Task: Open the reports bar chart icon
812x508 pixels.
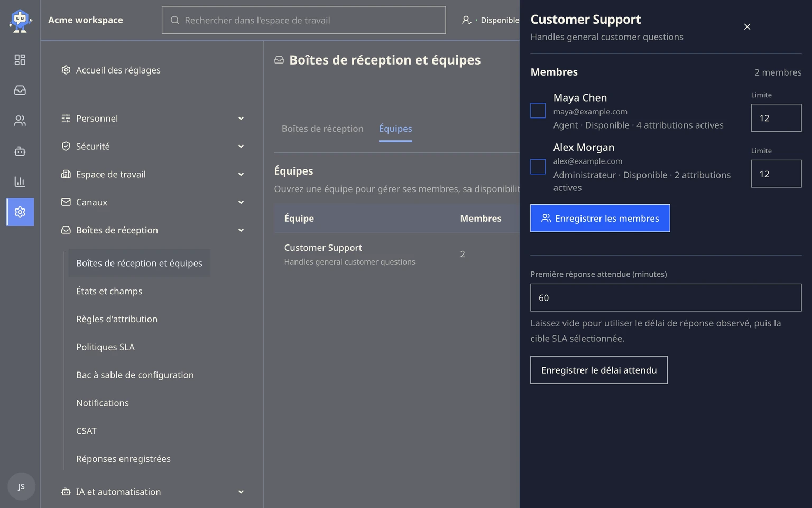Action: coord(20,182)
